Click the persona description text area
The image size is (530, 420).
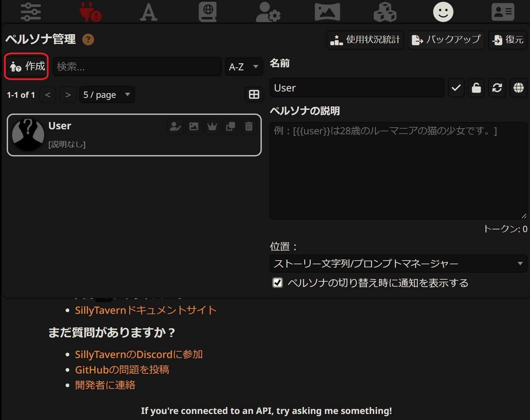tap(398, 171)
